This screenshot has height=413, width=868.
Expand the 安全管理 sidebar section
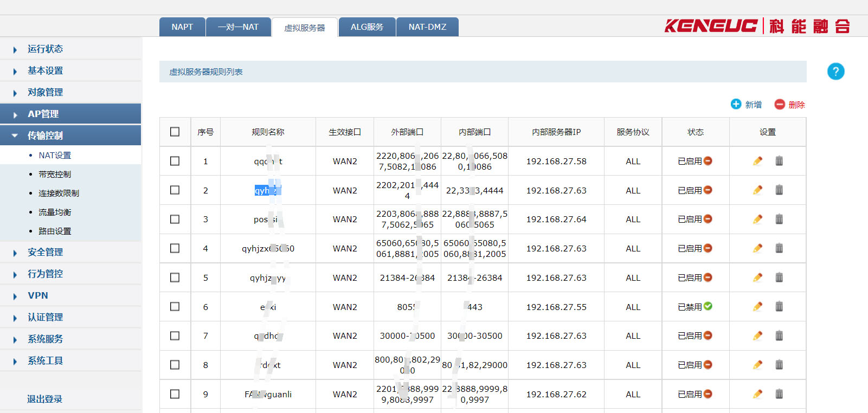45,252
